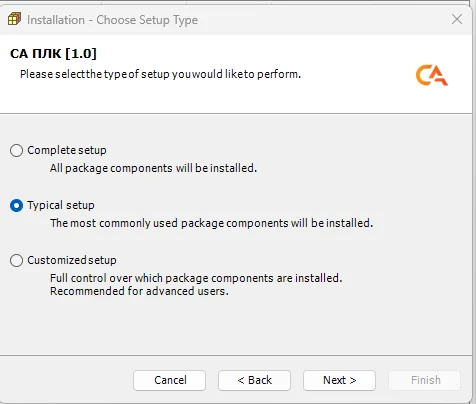Close the installation dialog with the X
The width and height of the screenshot is (476, 404).
coord(457,19)
